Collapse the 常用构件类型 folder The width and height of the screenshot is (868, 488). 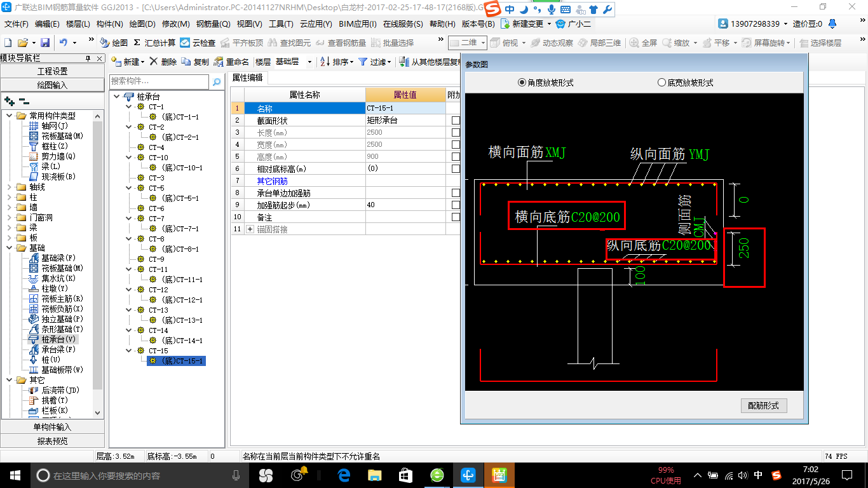tap(10, 116)
